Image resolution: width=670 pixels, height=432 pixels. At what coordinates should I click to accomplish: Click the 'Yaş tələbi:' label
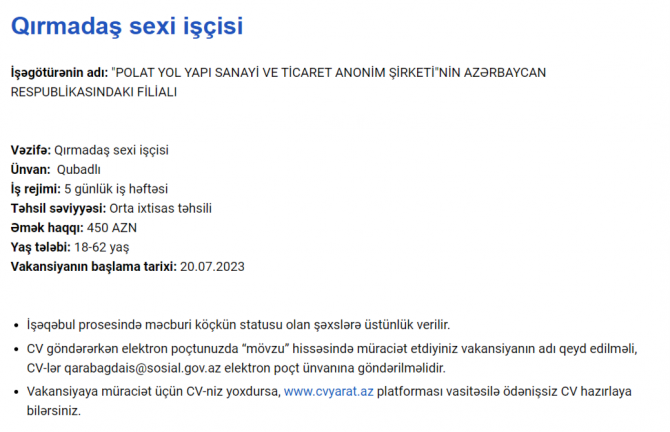[40, 247]
